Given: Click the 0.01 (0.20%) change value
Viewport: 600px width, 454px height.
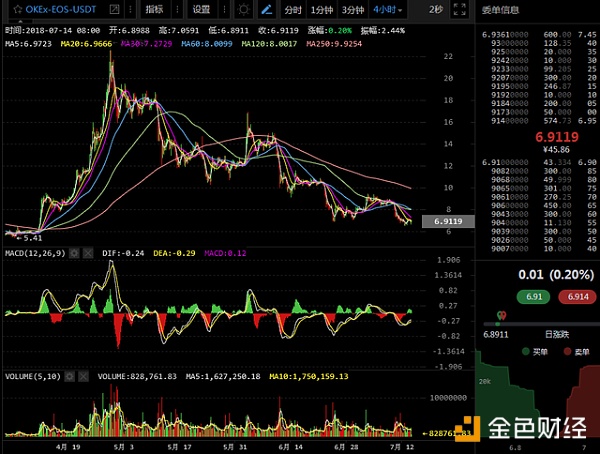Looking at the screenshot, I should (556, 274).
